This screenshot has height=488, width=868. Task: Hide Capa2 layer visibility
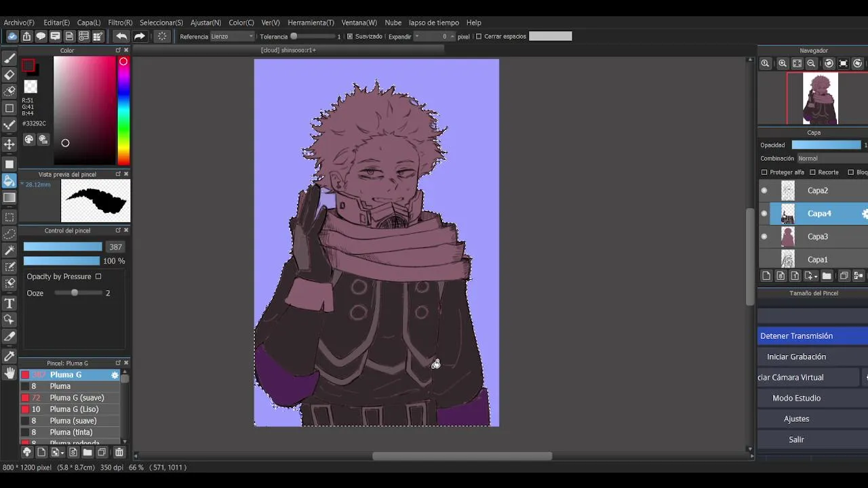[764, 190]
